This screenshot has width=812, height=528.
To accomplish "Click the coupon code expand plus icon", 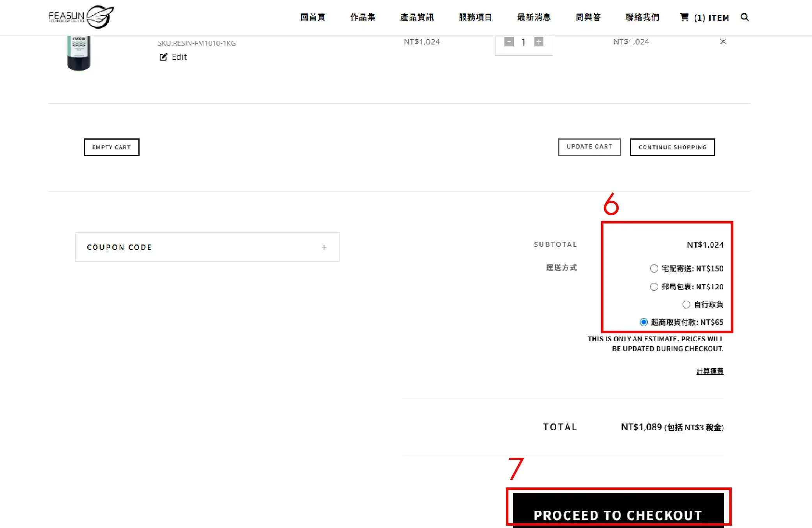I will click(x=324, y=247).
